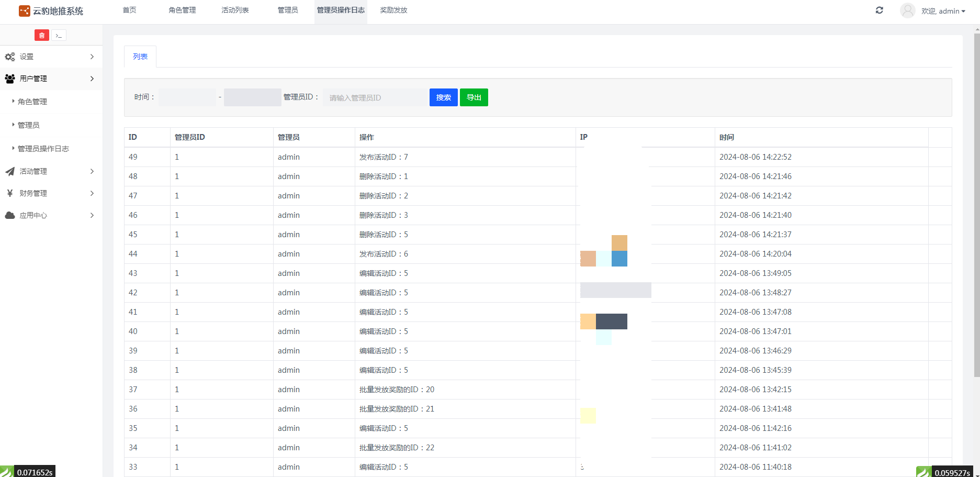The image size is (980, 477).
Task: Click the admin avatar icon
Action: [x=908, y=10]
